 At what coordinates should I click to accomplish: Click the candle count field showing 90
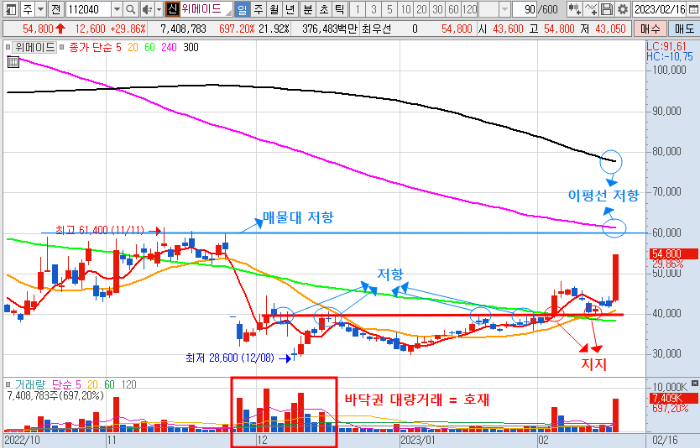(525, 9)
